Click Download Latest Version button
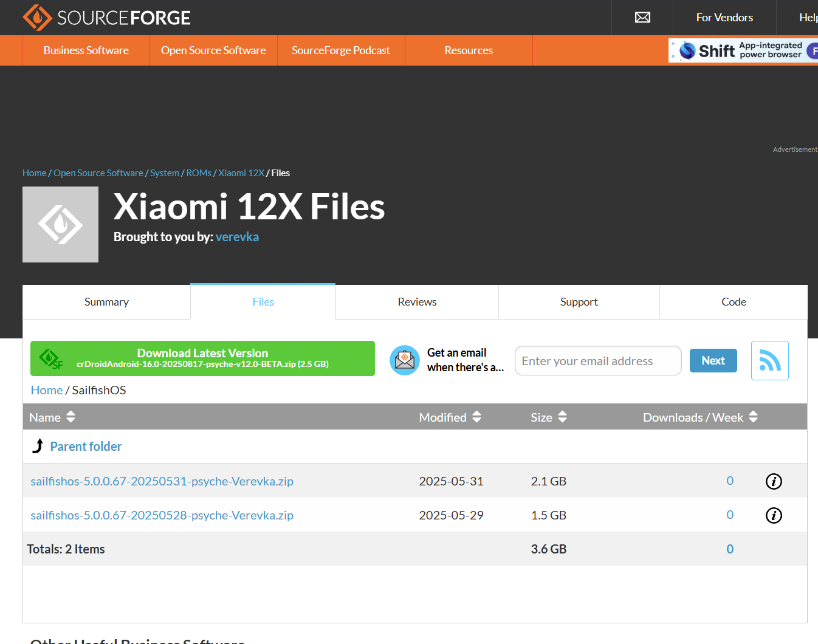Viewport: 818px width, 644px height. [x=202, y=358]
